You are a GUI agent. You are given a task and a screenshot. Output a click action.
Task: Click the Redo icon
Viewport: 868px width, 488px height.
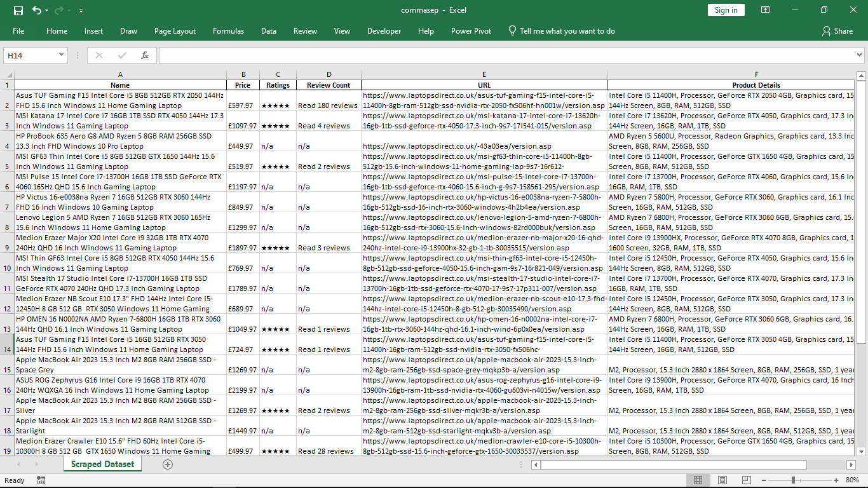pos(59,10)
